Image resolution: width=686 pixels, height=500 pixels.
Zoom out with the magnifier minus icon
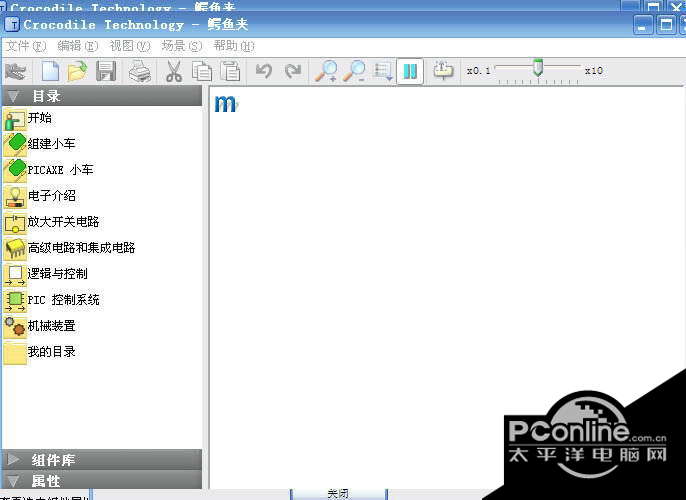354,71
